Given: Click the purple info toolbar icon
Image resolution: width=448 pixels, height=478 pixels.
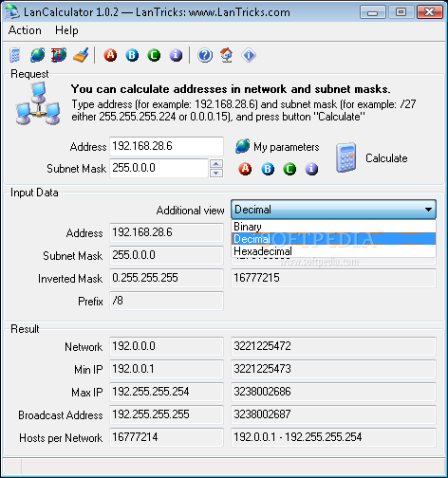Looking at the screenshot, I should tap(176, 55).
